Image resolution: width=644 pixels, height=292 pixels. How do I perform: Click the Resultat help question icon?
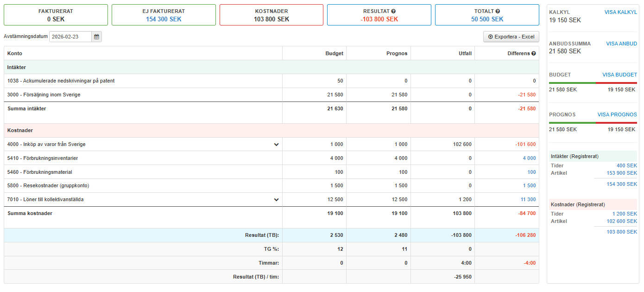point(393,11)
